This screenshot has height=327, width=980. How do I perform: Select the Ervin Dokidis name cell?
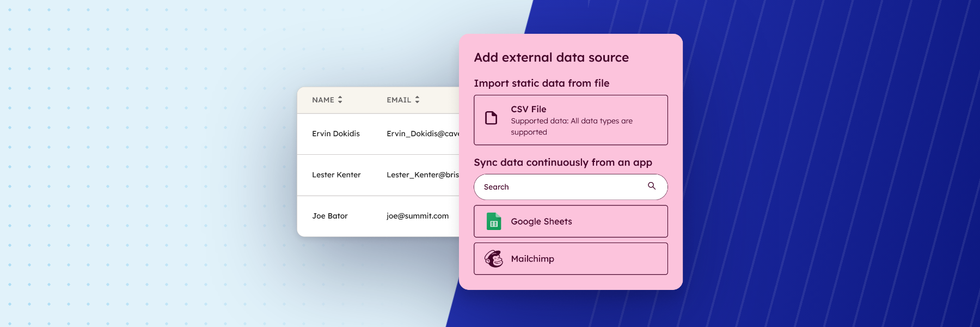coord(336,134)
